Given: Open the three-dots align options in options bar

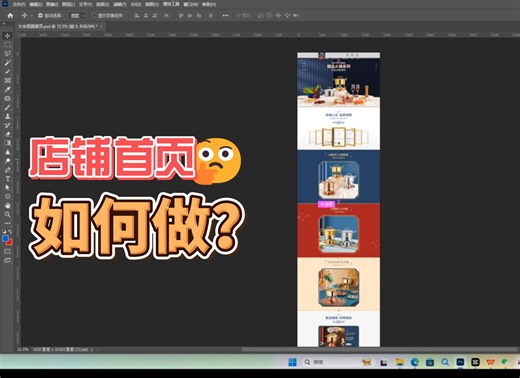Looking at the screenshot, I should click(225, 15).
